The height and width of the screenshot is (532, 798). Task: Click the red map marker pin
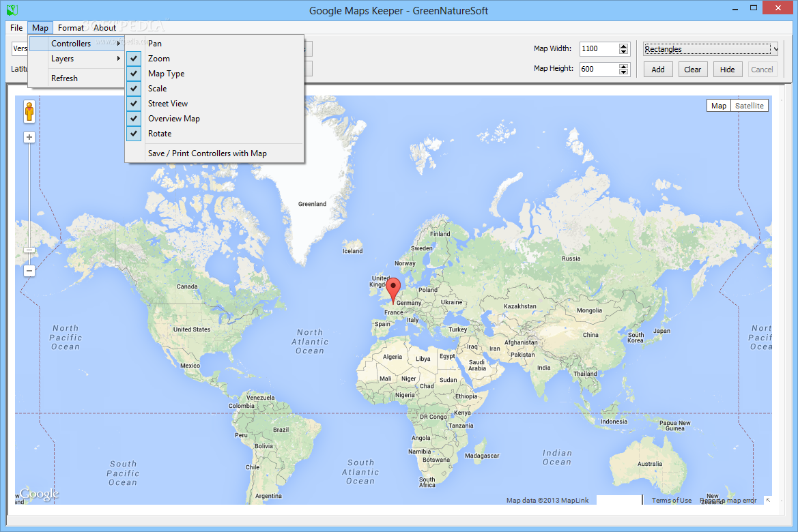(x=393, y=291)
